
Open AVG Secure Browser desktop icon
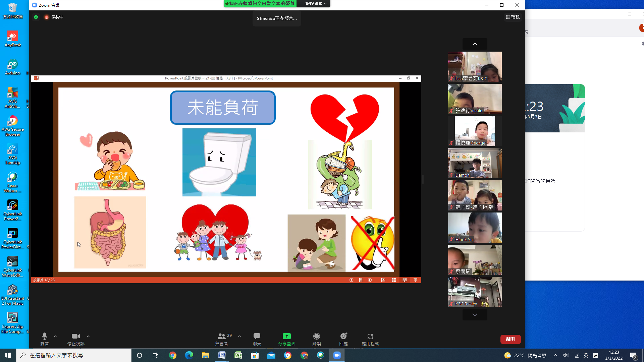pyautogui.click(x=13, y=126)
